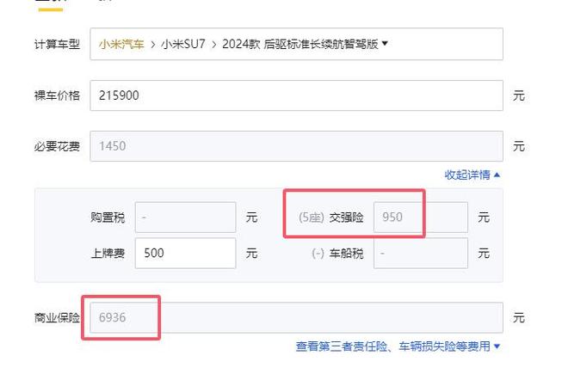The height and width of the screenshot is (392, 568).
Task: Expand 查看第三者责任险 insurance details arrow
Action: (497, 346)
